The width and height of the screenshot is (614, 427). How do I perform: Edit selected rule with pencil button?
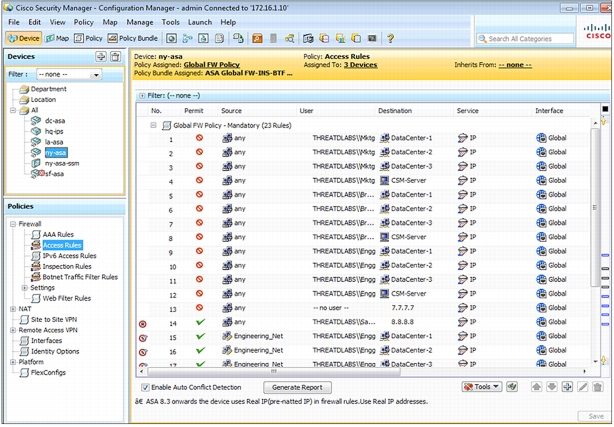(583, 387)
